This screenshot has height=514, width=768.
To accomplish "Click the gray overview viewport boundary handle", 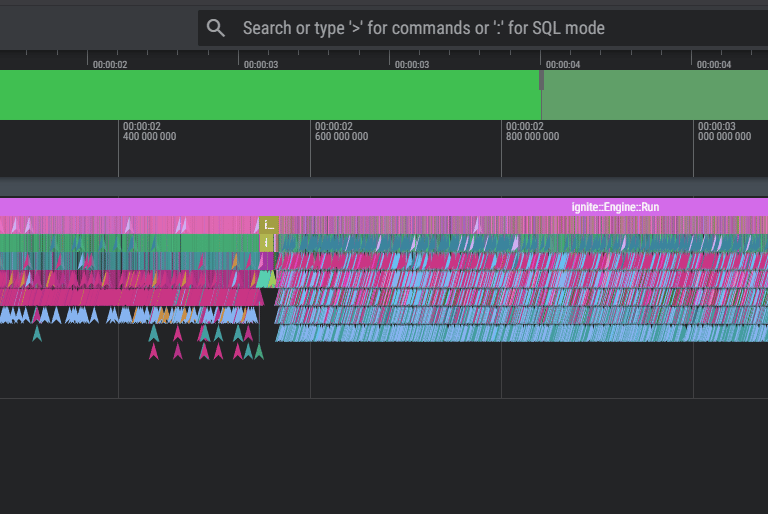I will click(542, 80).
